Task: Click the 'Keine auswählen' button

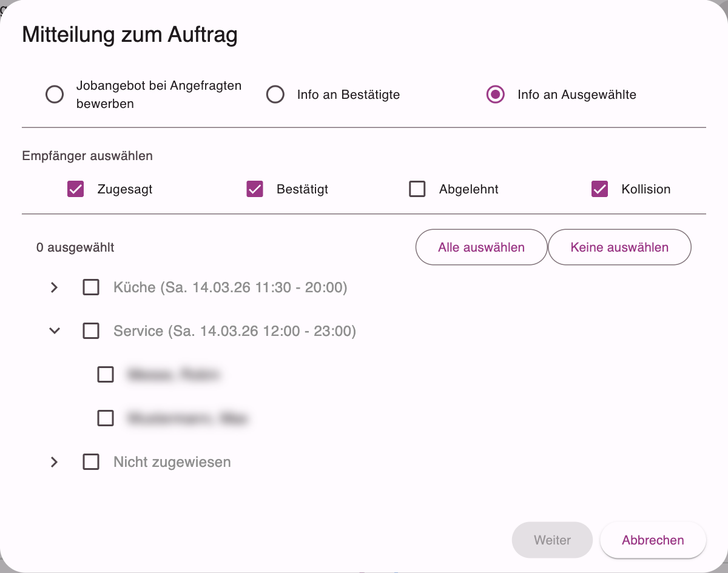Action: pyautogui.click(x=619, y=247)
